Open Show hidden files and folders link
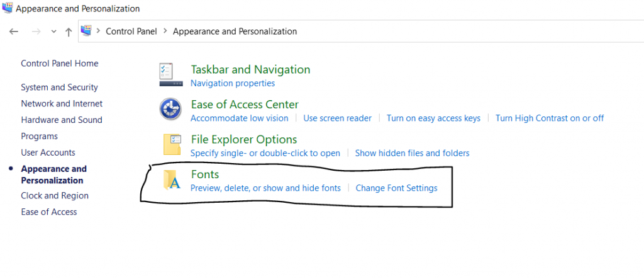 [x=412, y=153]
